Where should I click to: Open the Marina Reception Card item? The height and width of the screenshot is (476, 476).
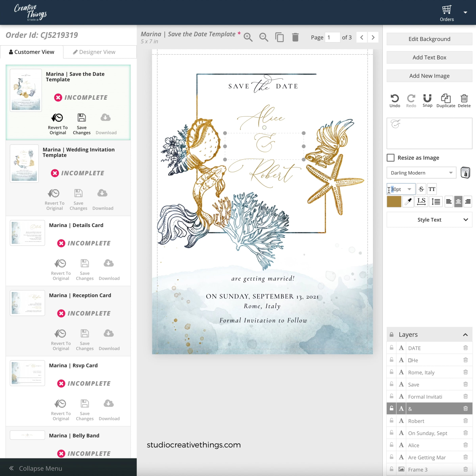point(68,321)
